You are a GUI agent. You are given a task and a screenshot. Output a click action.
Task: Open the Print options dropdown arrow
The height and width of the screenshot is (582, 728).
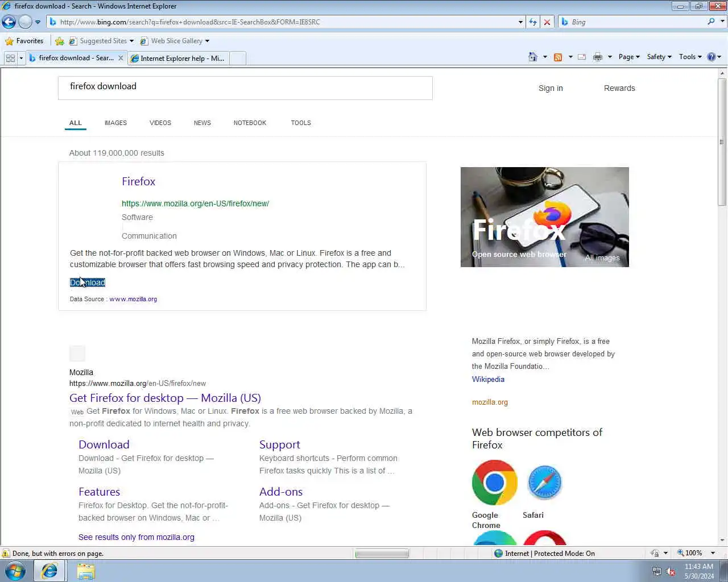tap(610, 57)
